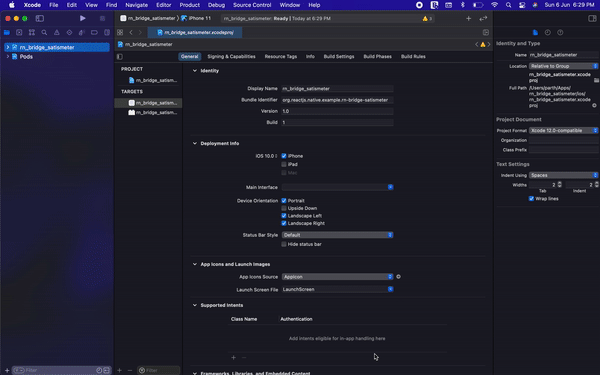Switch to the Build Phases tab

377,57
